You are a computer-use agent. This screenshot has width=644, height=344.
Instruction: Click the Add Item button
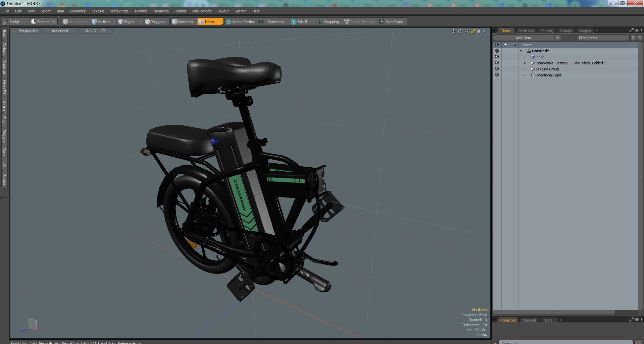524,38
